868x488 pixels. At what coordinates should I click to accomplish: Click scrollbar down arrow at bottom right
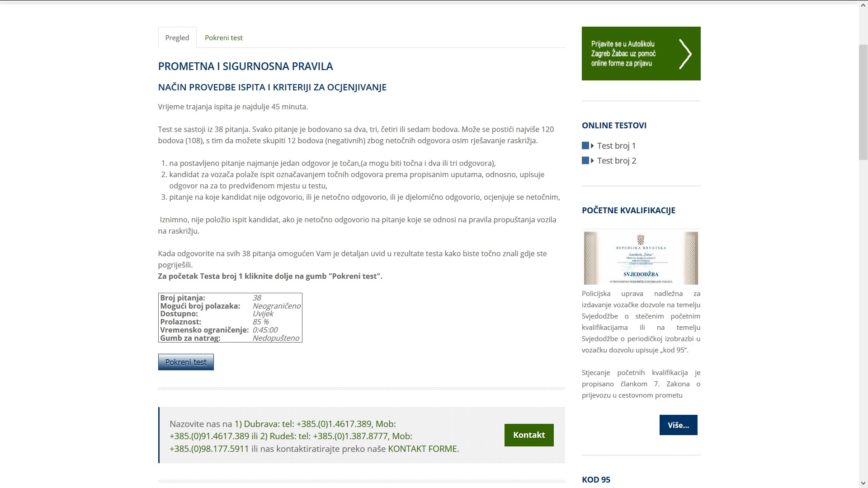click(x=863, y=483)
